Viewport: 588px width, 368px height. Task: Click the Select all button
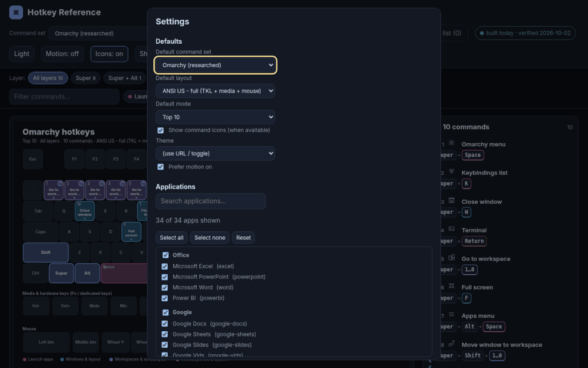point(171,237)
